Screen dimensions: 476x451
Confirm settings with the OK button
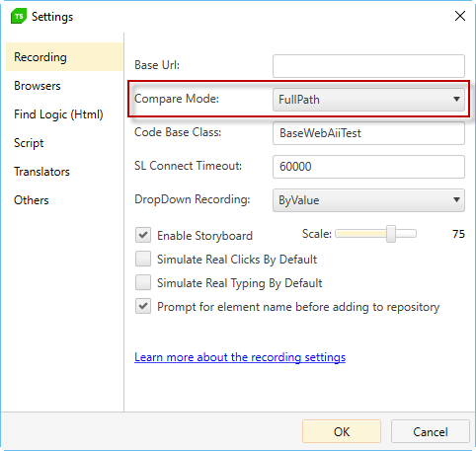[x=342, y=431]
